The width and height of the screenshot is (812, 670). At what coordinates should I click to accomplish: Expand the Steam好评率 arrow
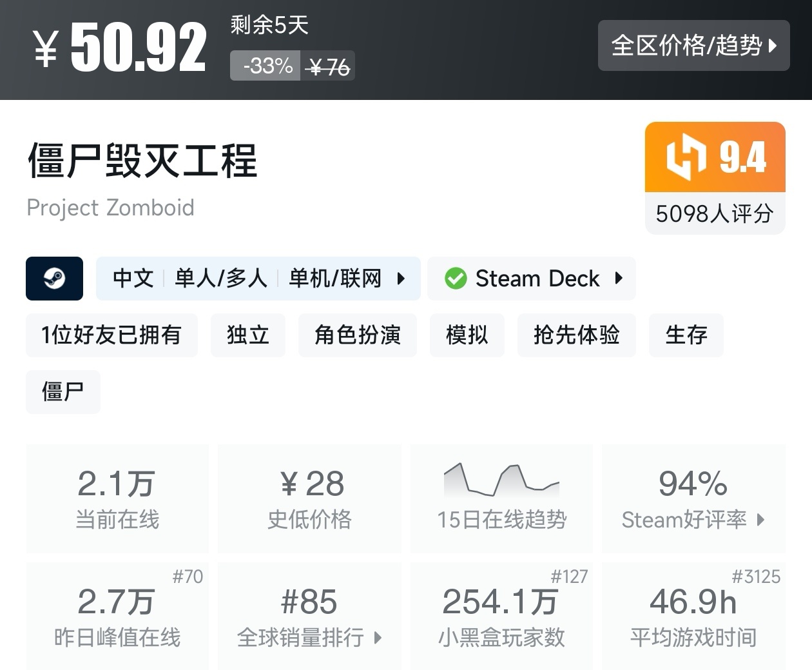760,520
